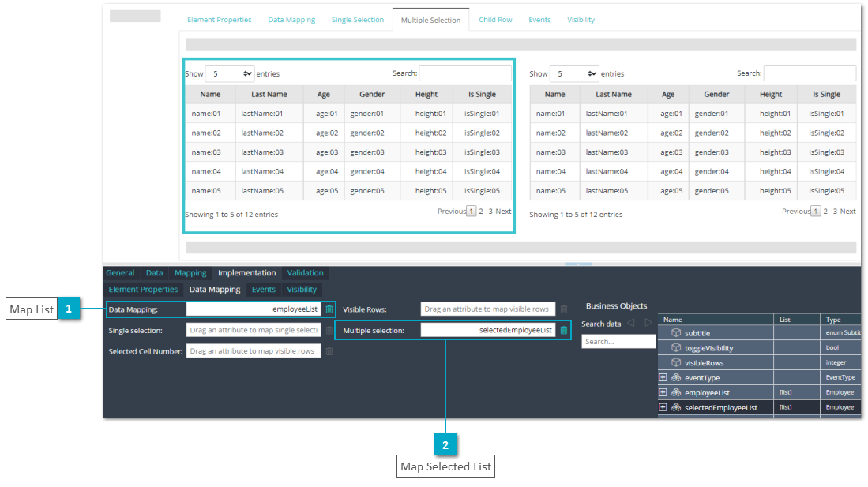Click the toggleVisibility attribute cube icon

click(x=676, y=347)
